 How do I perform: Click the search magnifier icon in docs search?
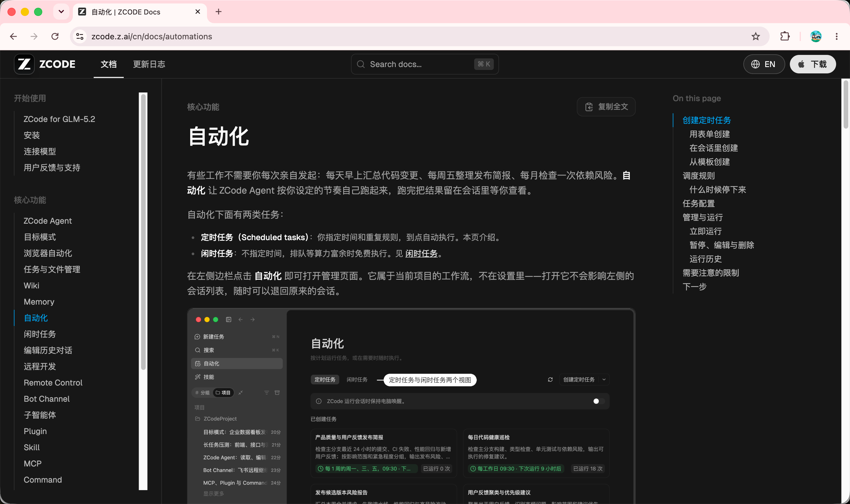(361, 64)
